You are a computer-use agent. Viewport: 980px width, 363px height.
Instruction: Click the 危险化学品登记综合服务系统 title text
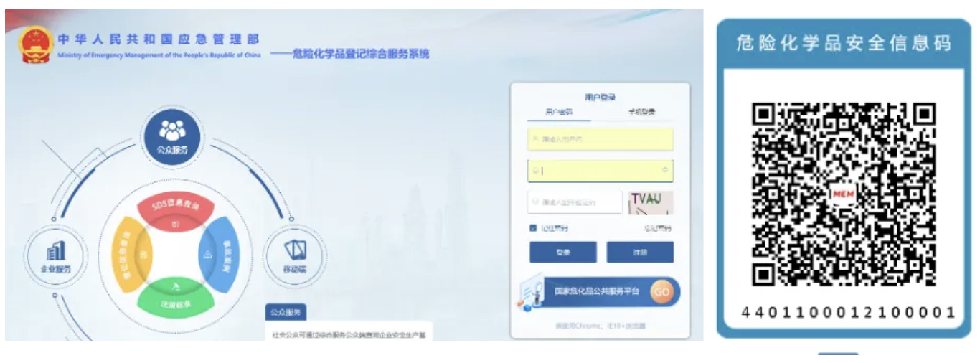(361, 54)
